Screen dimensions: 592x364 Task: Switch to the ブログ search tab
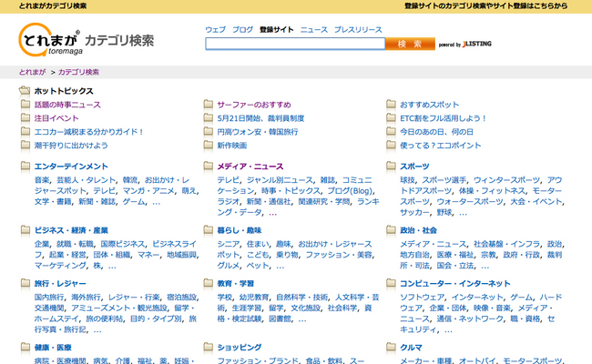(242, 29)
